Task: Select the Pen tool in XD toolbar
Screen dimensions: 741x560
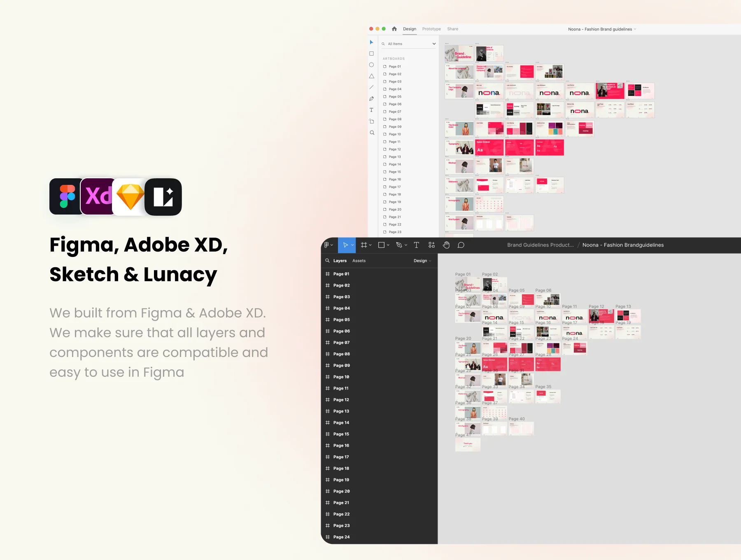Action: [371, 99]
